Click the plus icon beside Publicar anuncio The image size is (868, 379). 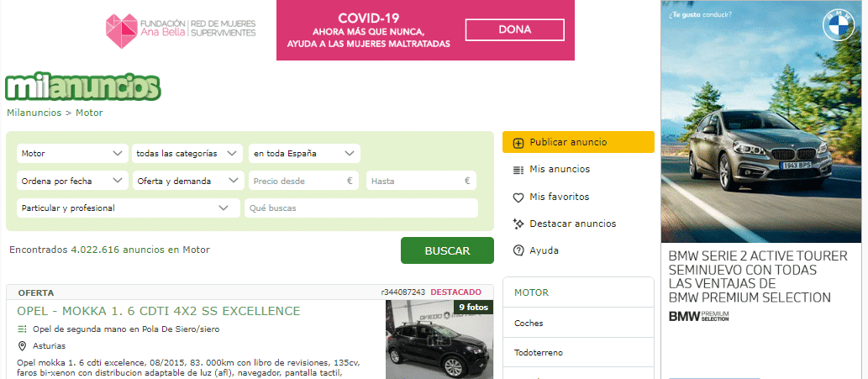[x=518, y=143]
